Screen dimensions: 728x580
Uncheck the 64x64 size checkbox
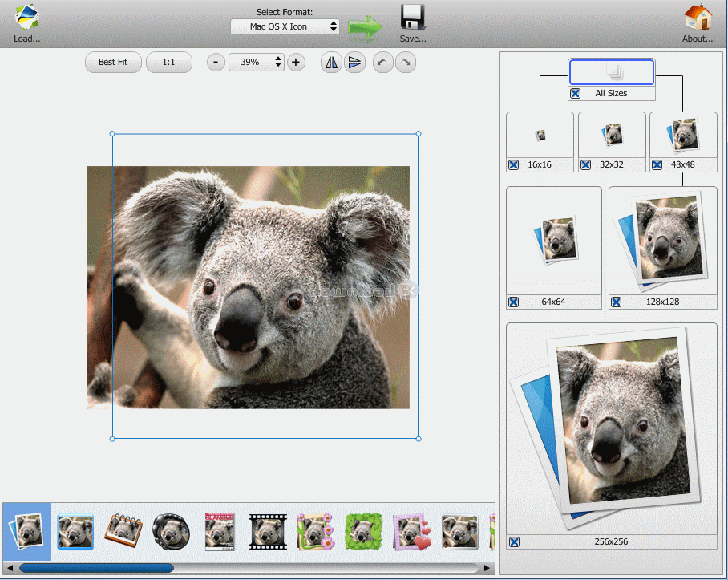[x=513, y=302]
